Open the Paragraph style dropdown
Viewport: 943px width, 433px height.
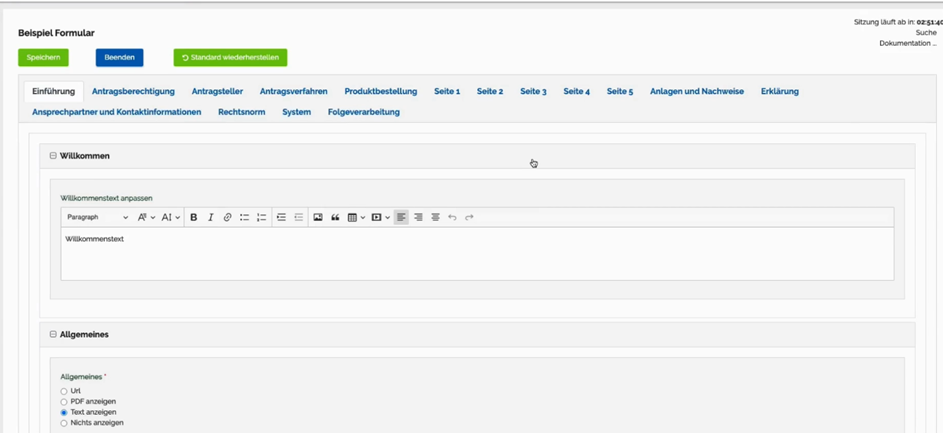[x=97, y=217]
